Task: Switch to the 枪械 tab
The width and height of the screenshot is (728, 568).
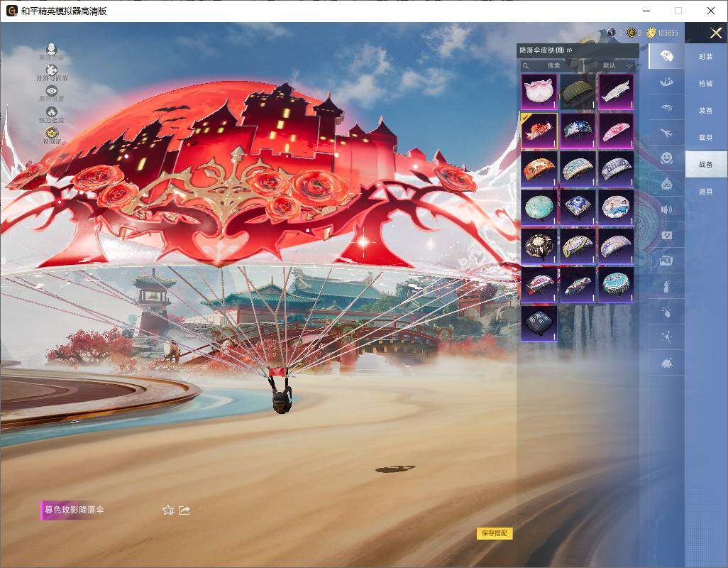Action: 705,84
